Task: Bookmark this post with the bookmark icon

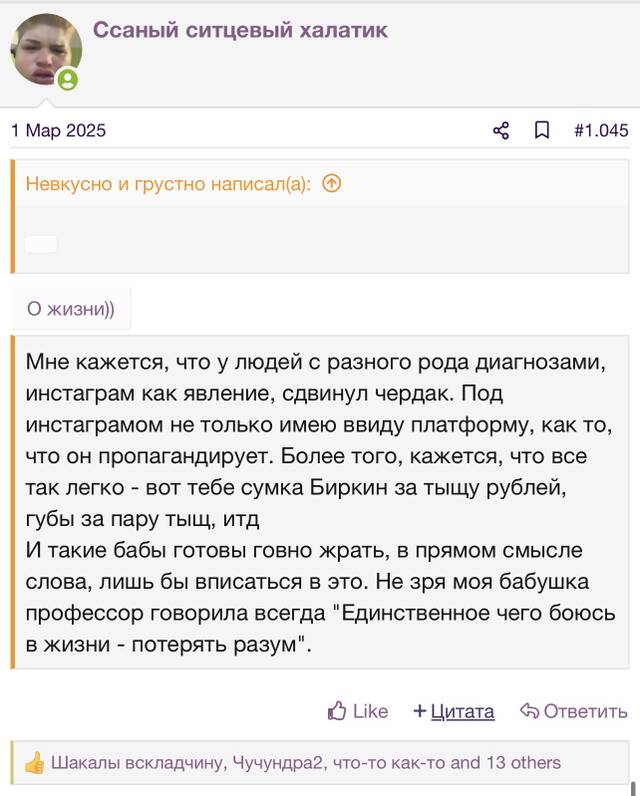Action: (542, 130)
